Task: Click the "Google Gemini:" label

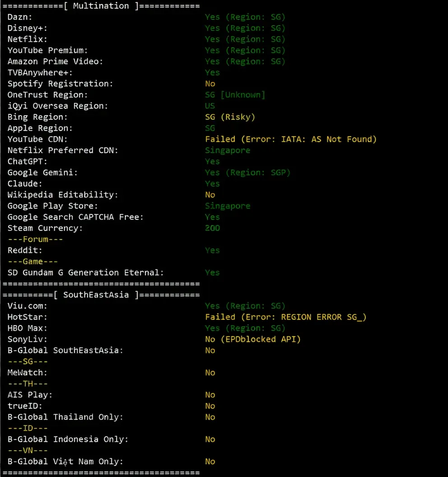Action: coord(42,173)
